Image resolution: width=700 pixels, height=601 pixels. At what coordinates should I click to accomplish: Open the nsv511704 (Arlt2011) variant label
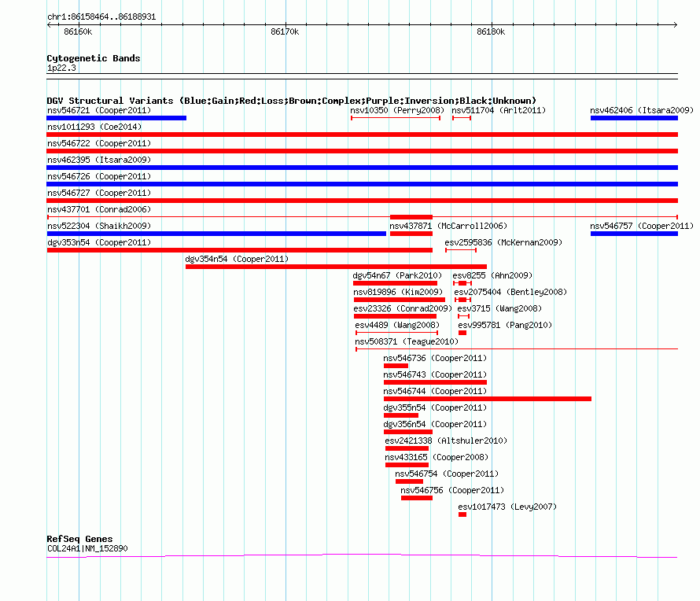point(499,110)
